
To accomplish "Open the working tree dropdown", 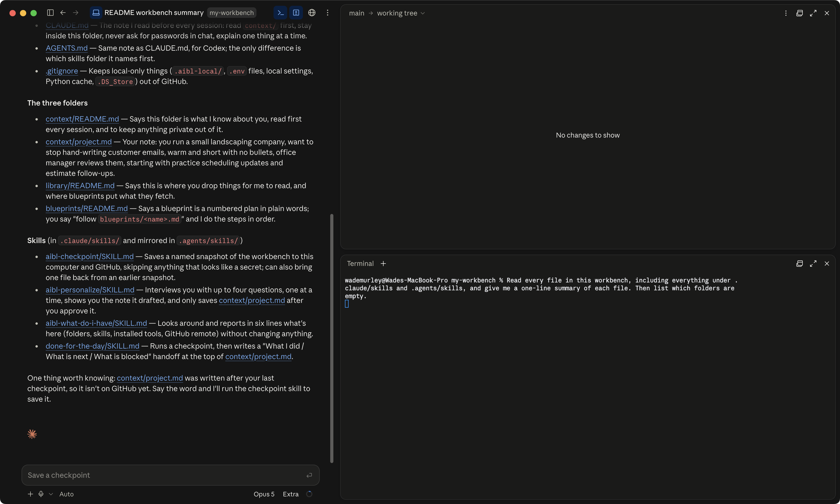I will (x=401, y=13).
